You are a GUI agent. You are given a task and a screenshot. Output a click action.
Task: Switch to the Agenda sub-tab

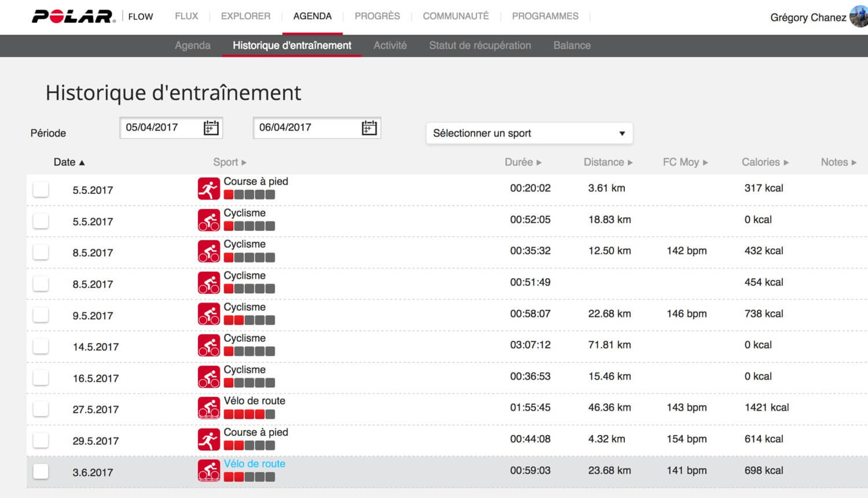193,46
